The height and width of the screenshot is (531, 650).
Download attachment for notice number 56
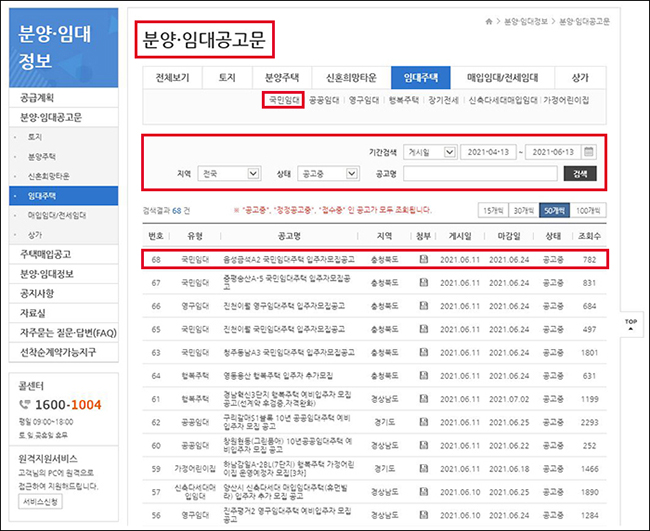pos(423,514)
